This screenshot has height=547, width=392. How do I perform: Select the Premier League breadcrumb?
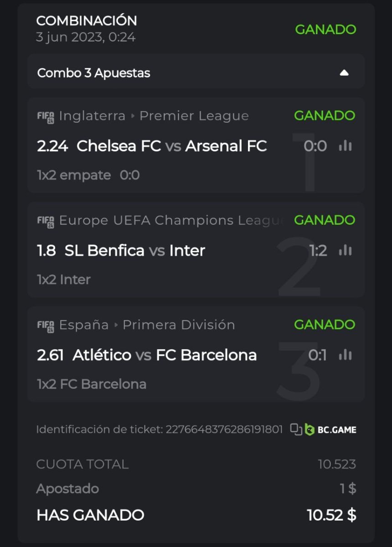[x=194, y=116]
